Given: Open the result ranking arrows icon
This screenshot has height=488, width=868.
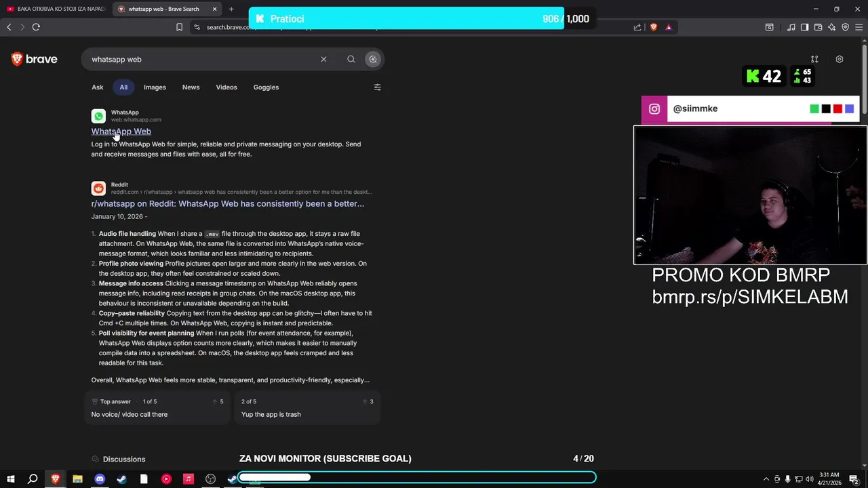Looking at the screenshot, I should click(814, 60).
